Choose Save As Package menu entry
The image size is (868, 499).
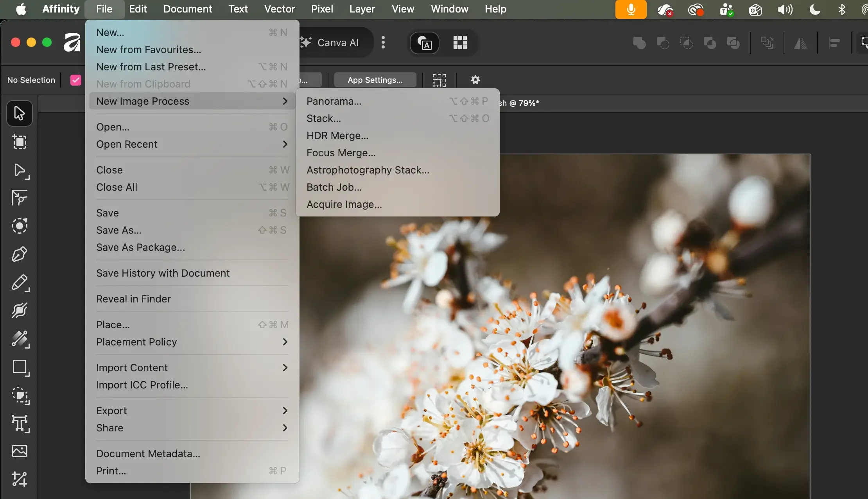140,247
